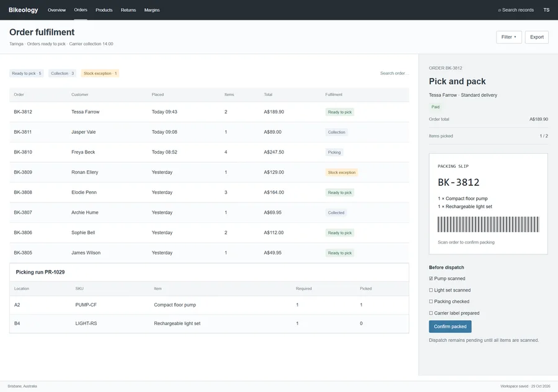
Task: Open the Filter dropdown
Action: tap(509, 37)
